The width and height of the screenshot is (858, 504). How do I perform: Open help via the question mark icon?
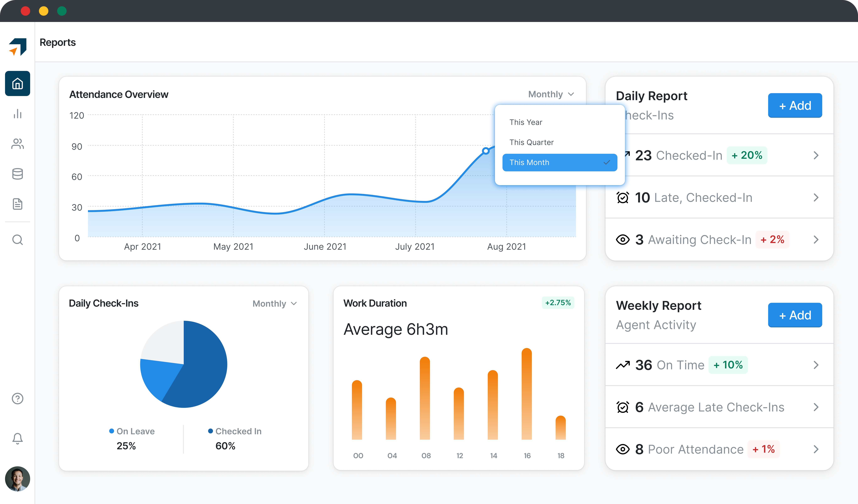click(x=17, y=399)
